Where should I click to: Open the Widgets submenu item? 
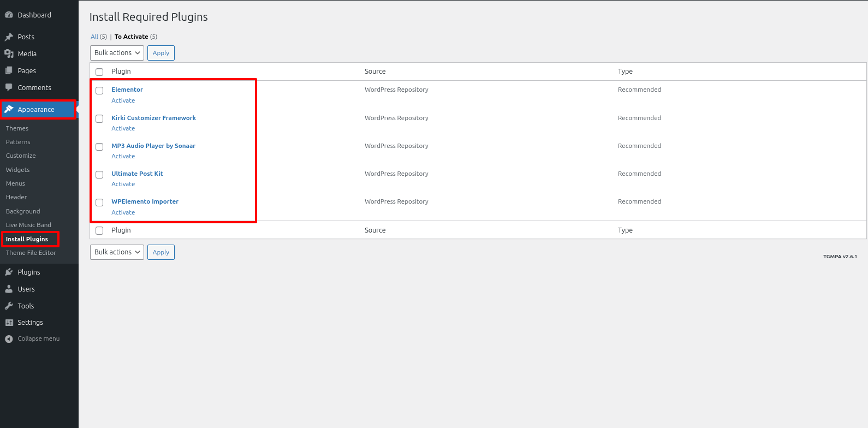pos(17,170)
